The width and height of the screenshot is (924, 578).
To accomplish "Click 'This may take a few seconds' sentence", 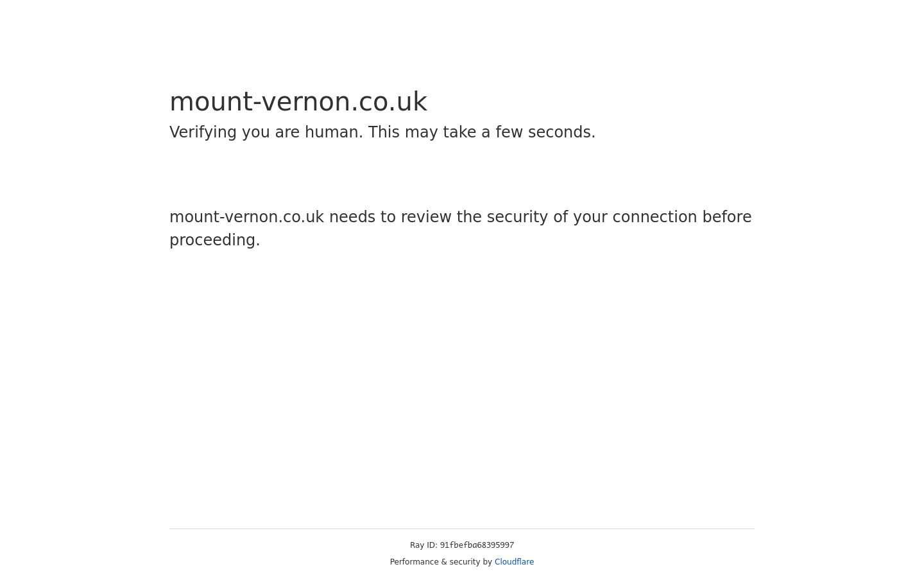I will (481, 132).
